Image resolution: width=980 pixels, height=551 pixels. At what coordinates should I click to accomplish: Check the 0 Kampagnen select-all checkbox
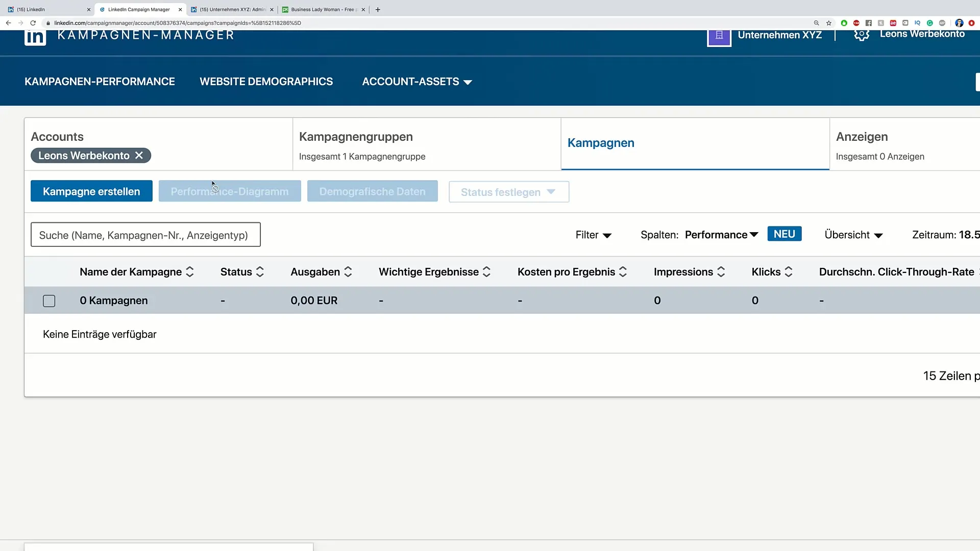pyautogui.click(x=49, y=301)
